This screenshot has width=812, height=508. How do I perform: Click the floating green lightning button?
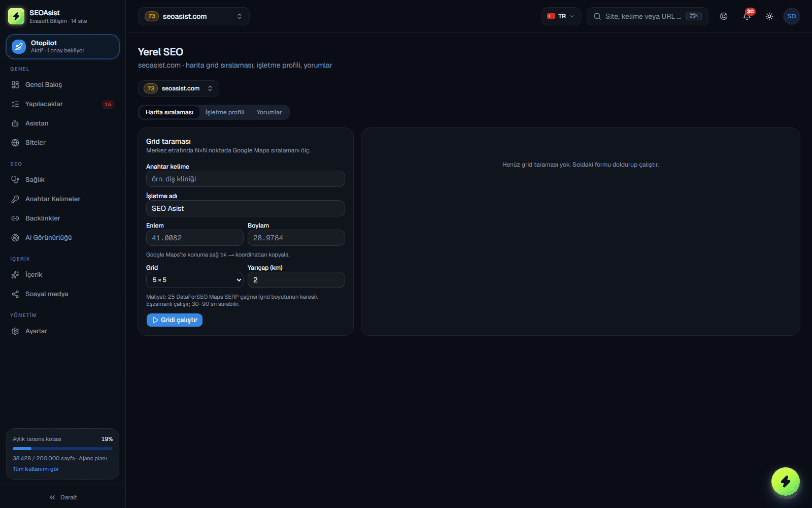(786, 482)
